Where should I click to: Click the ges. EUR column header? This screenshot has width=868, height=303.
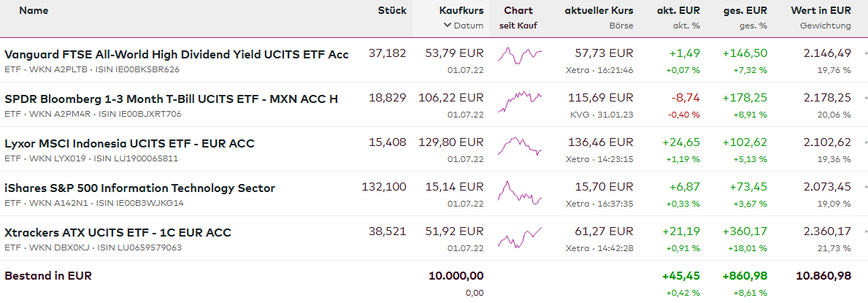click(745, 11)
